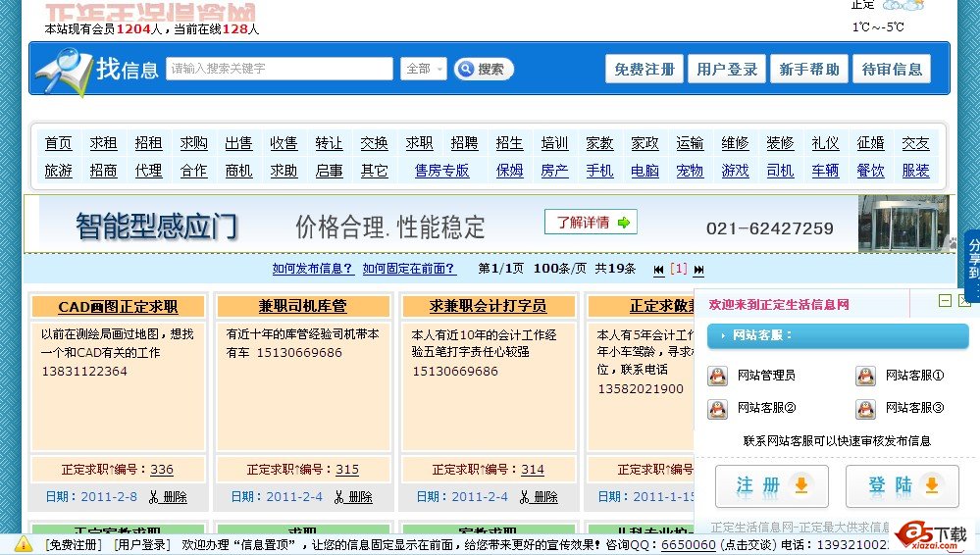This screenshot has height=555, width=980.
Task: Open 求兼职会计打字员 listing title
Action: [x=488, y=306]
